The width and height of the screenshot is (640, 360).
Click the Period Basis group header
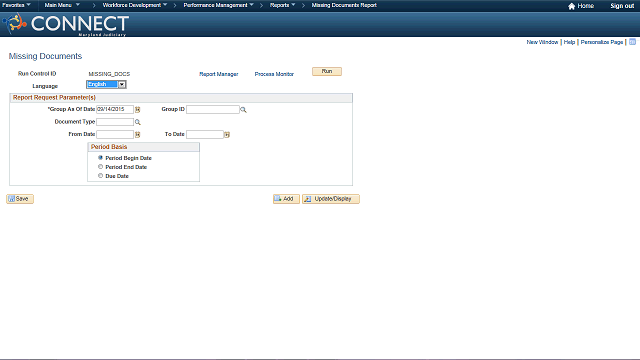click(109, 147)
